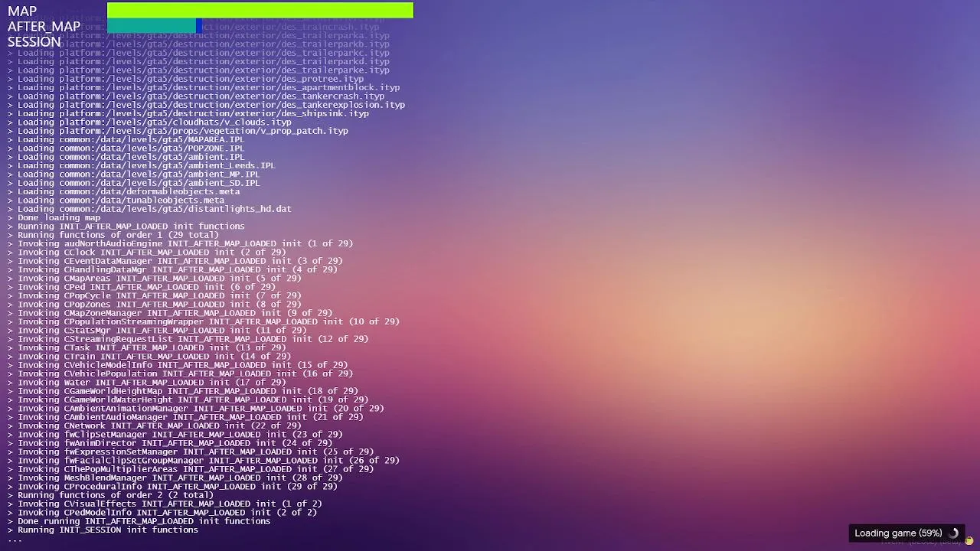The image size is (980, 551).
Task: Click the des_apartmentblock.ityp log line
Action: [204, 87]
